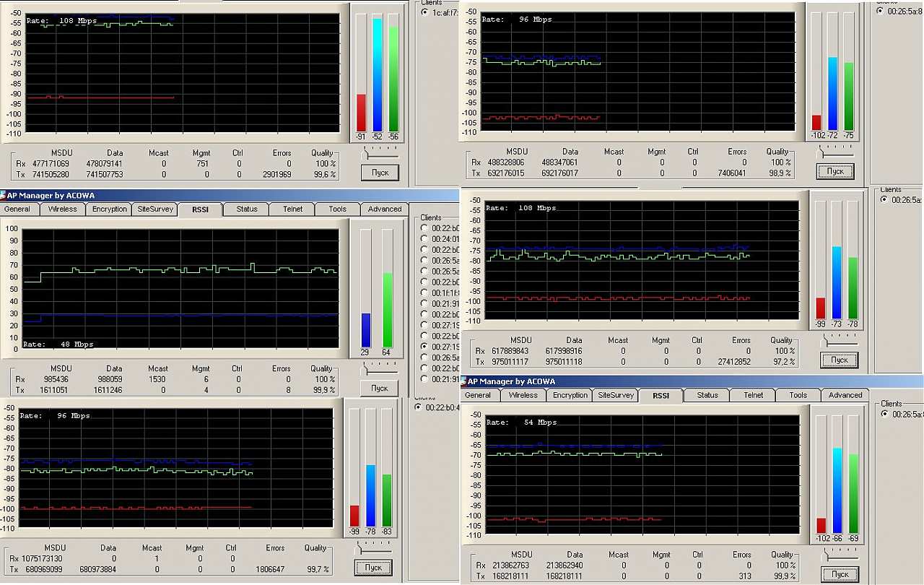Click the slider below the -102 -72 -75 bars

point(836,152)
